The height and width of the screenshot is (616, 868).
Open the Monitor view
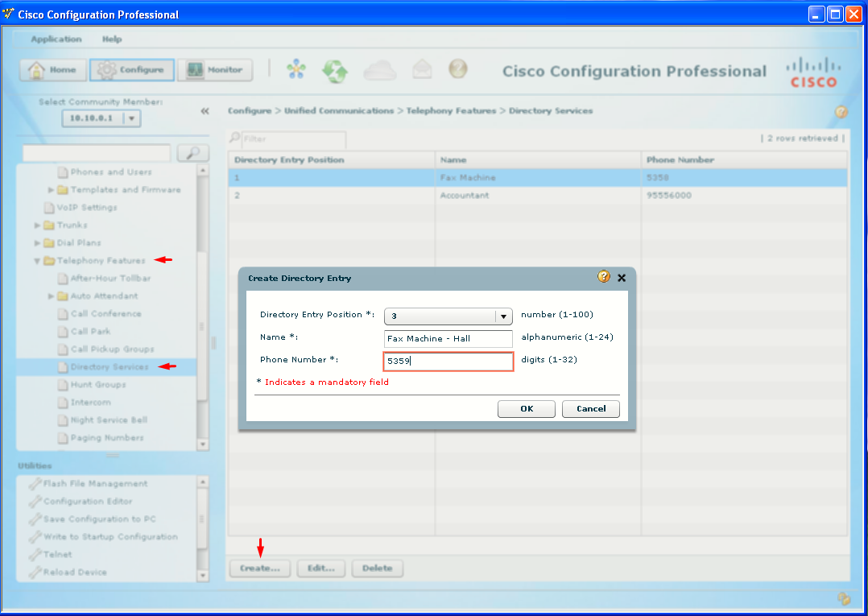[215, 70]
